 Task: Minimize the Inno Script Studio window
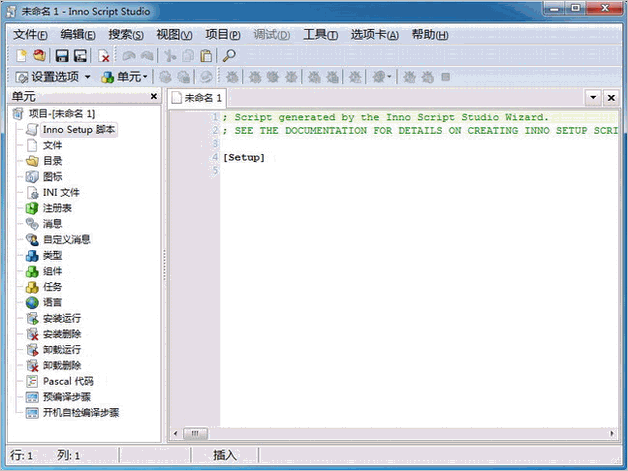click(556, 8)
